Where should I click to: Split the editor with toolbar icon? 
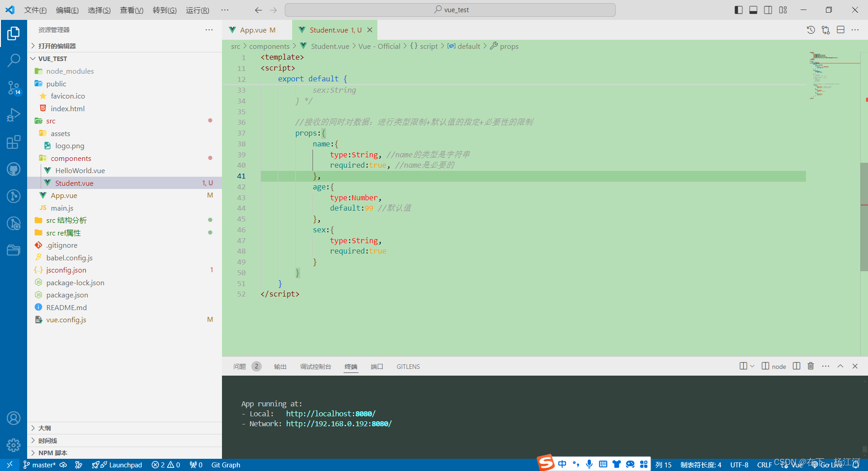click(840, 30)
